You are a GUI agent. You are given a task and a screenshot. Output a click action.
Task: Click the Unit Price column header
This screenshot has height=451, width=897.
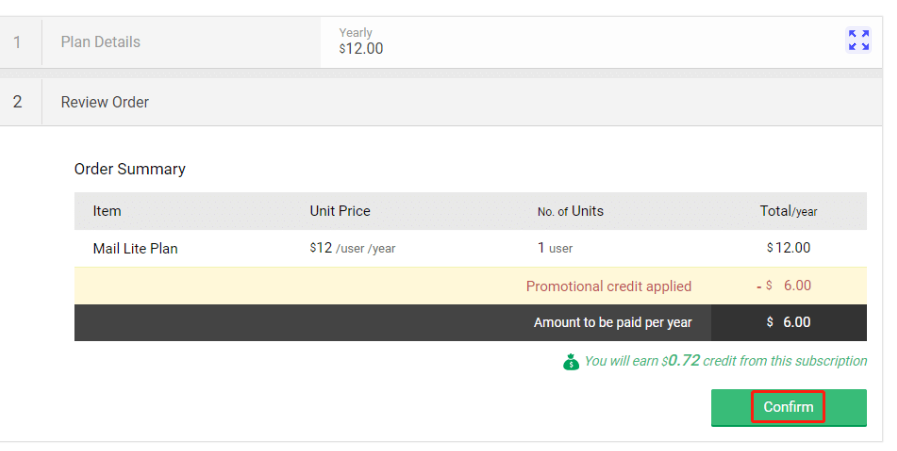pyautogui.click(x=340, y=211)
